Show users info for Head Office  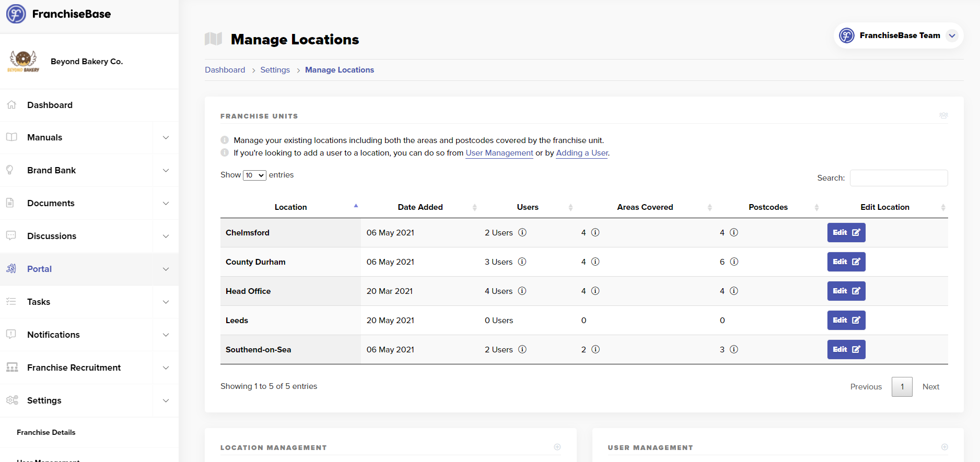coord(522,291)
